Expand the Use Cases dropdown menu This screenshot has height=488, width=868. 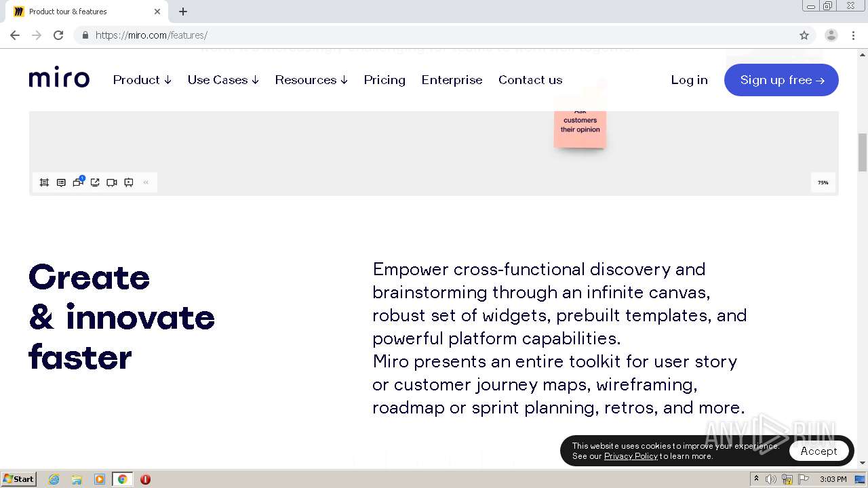point(223,80)
